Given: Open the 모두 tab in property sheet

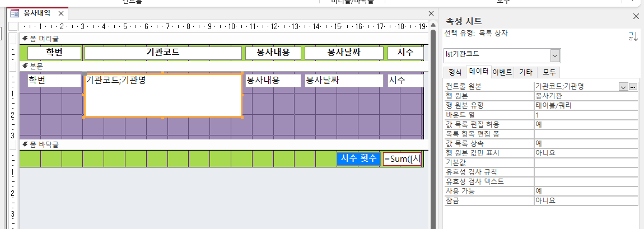Looking at the screenshot, I should tap(548, 72).
